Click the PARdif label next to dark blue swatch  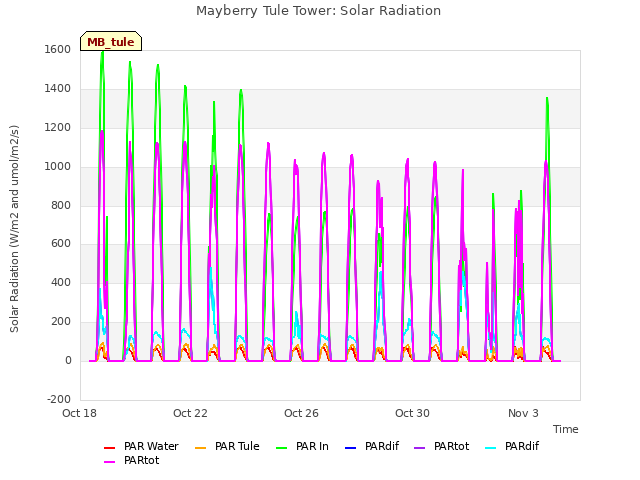(382, 447)
